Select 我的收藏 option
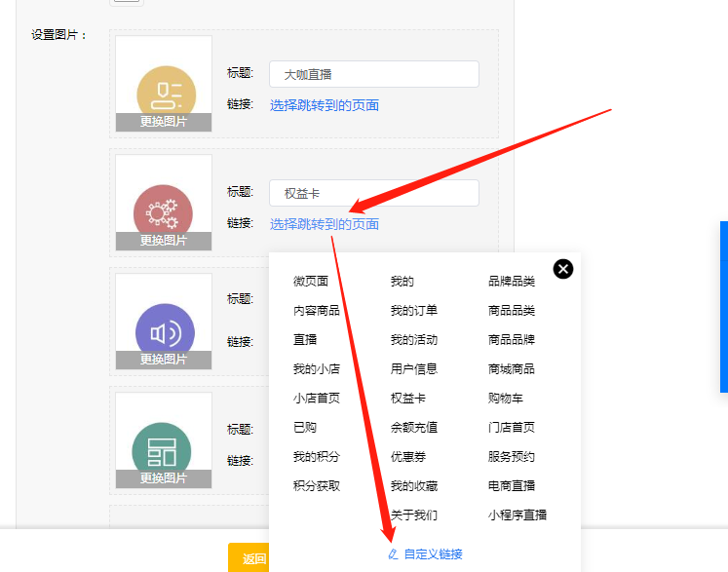 (x=414, y=486)
